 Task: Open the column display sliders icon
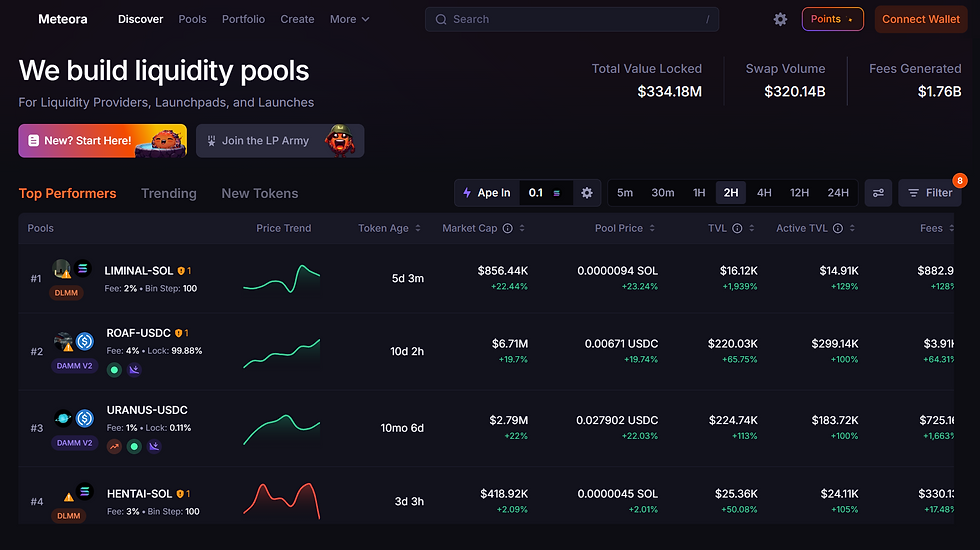[878, 193]
